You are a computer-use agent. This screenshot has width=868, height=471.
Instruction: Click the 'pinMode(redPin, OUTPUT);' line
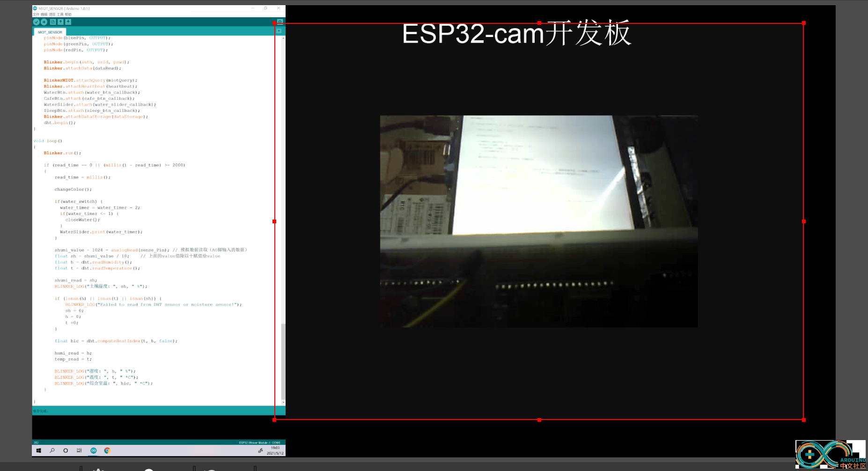(x=76, y=50)
